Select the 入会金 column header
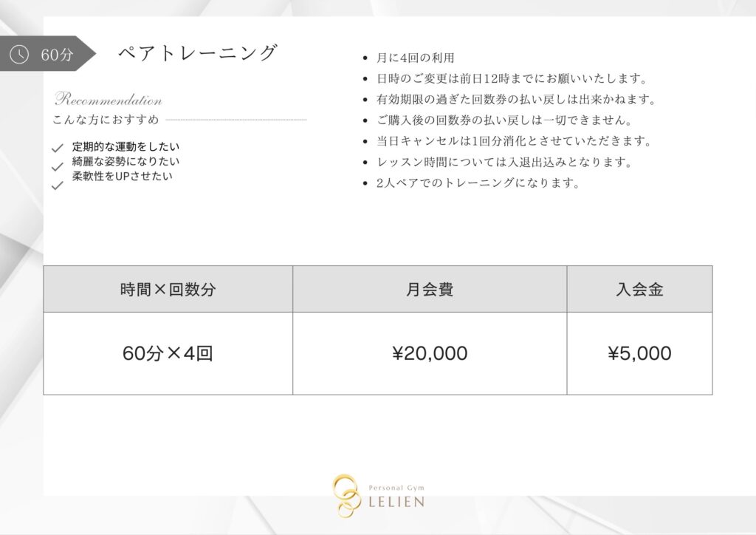Viewport: 756px width, 535px height. point(640,289)
